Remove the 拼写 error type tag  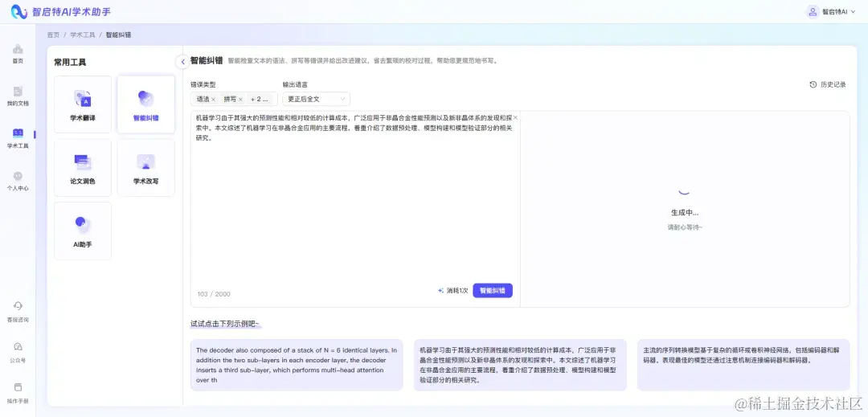(x=240, y=100)
